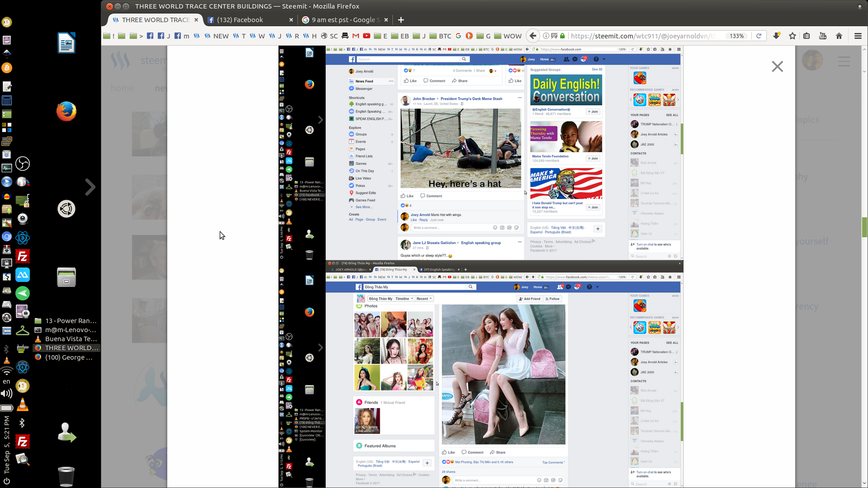Show site information via the i icon
The width and height of the screenshot is (868, 488).
coord(546,36)
